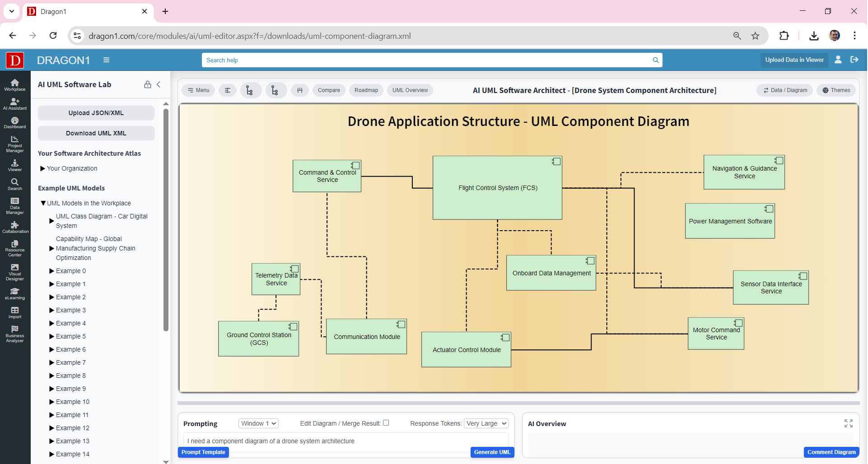Open the Menu in the diagram toolbar

coord(198,90)
